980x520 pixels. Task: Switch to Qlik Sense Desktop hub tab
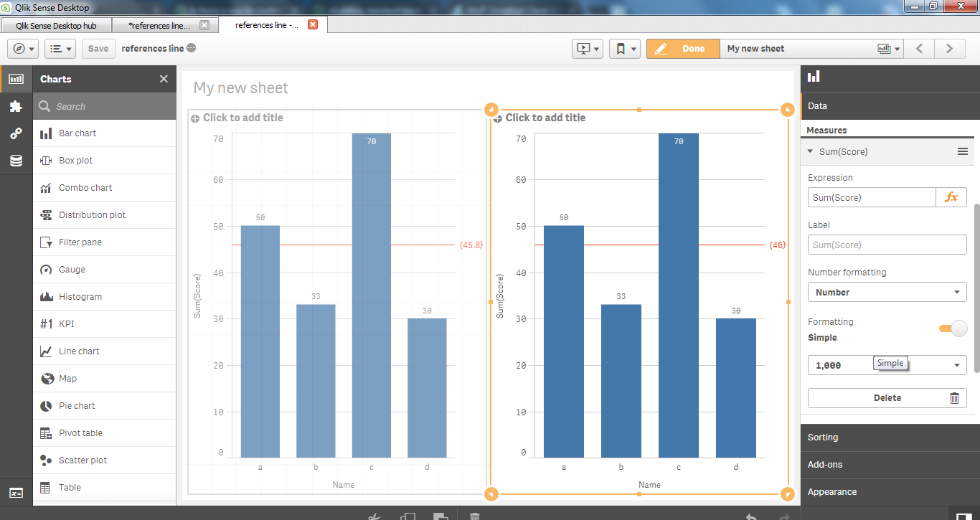[56, 25]
